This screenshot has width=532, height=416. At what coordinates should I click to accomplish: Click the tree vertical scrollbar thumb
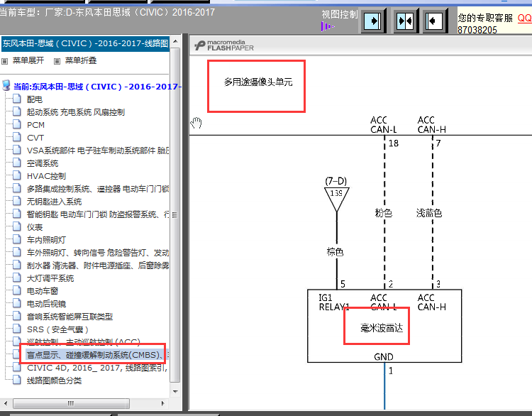175,214
